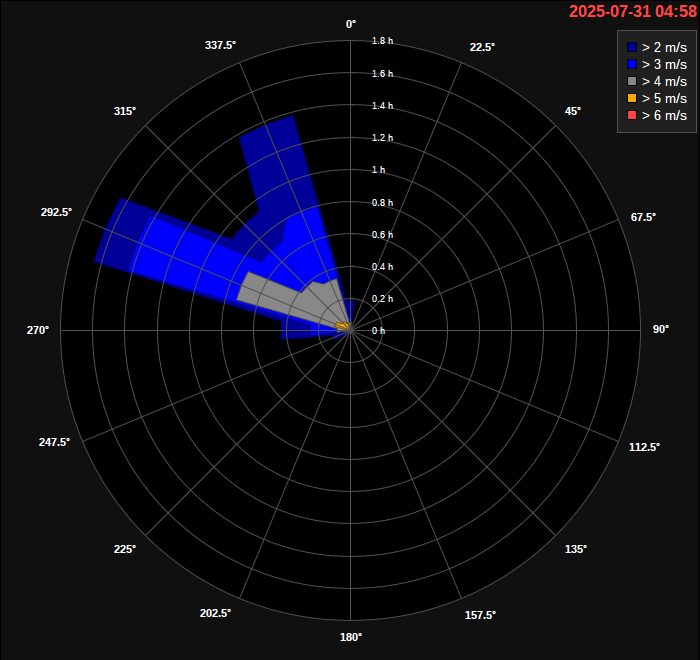The height and width of the screenshot is (660, 700).
Task: Click the 270° direction label
Action: click(38, 330)
